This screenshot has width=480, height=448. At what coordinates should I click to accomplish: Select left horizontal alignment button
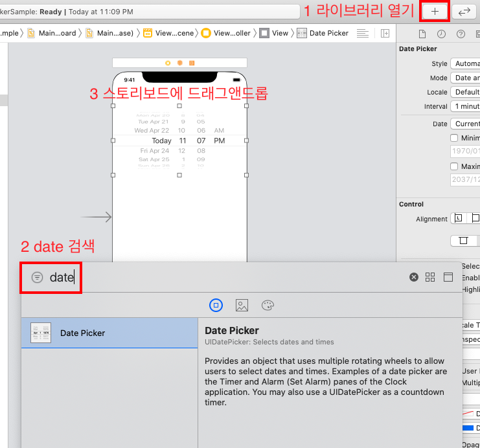[x=458, y=218]
